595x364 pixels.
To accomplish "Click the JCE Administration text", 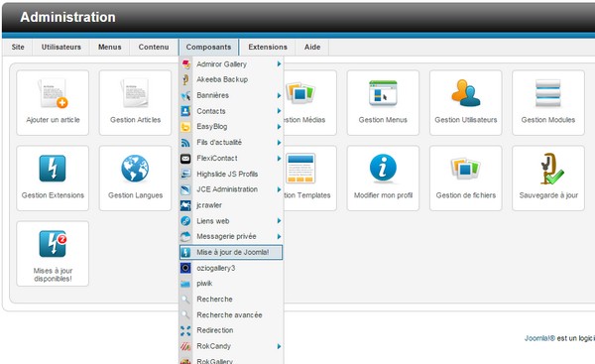I will pyautogui.click(x=227, y=189).
